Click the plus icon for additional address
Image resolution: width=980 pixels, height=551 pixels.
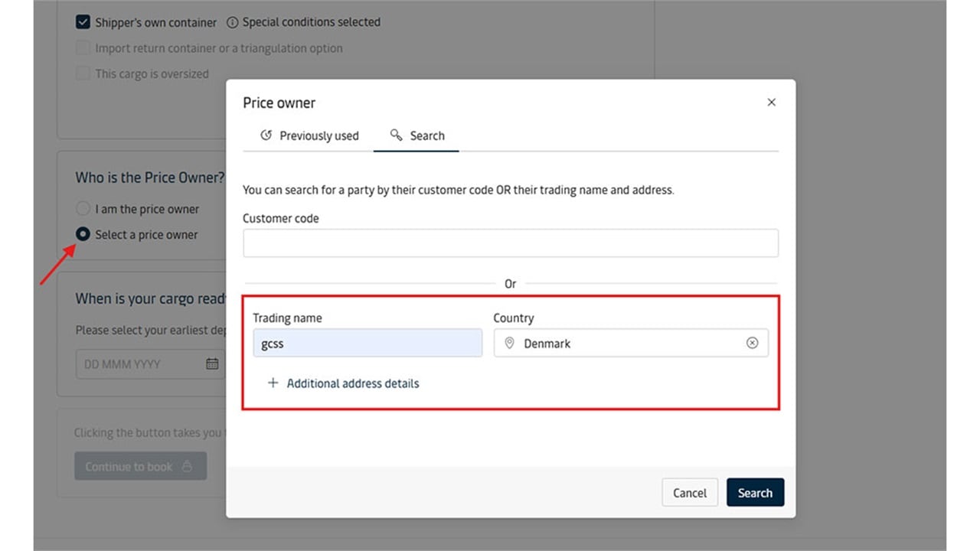click(x=273, y=383)
